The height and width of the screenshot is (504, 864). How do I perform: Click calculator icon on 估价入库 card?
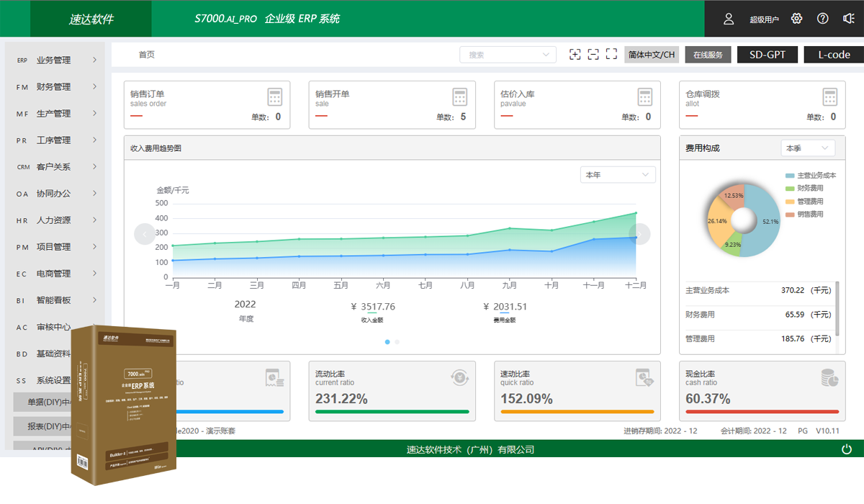pos(645,97)
